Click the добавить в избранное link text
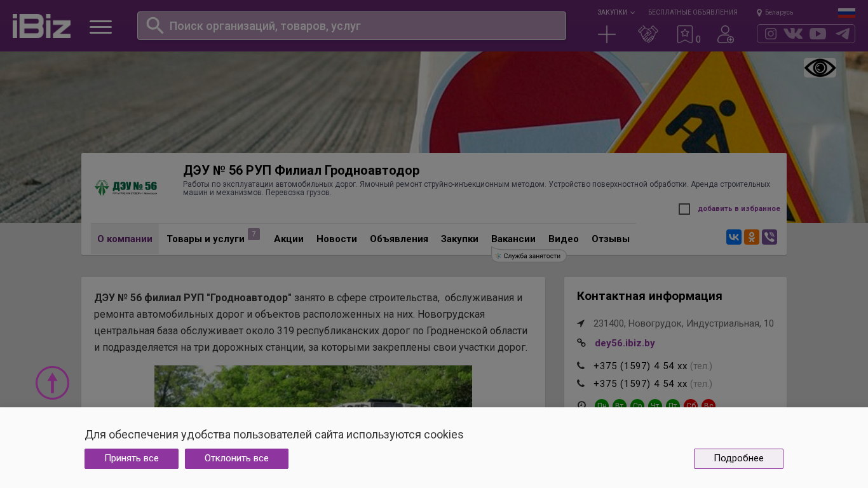The width and height of the screenshot is (868, 488). click(739, 209)
